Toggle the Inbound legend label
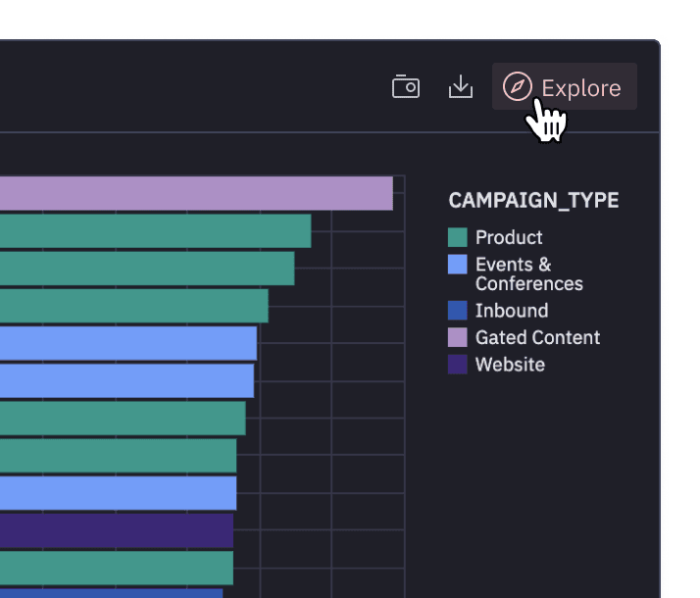The image size is (700, 598). 511,311
